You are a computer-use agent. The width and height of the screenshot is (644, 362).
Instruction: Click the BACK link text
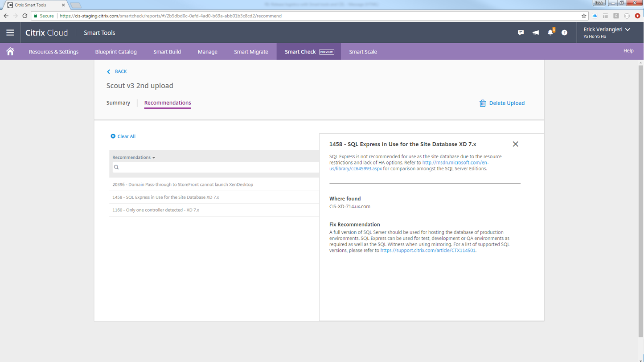point(121,71)
